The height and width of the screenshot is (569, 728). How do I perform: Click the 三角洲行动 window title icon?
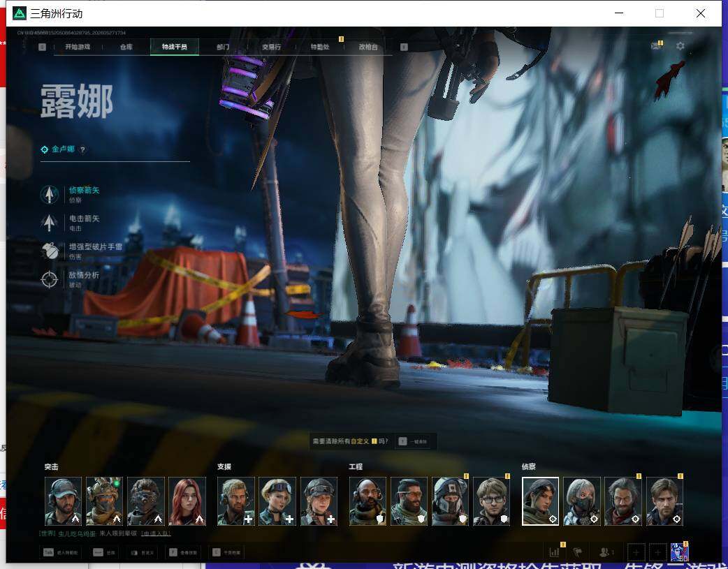pyautogui.click(x=20, y=13)
